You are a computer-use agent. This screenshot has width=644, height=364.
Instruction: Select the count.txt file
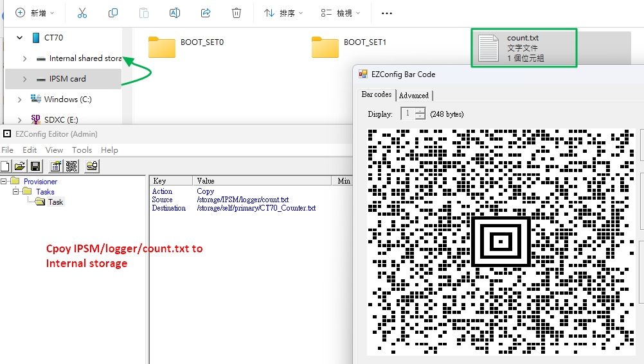click(x=523, y=48)
